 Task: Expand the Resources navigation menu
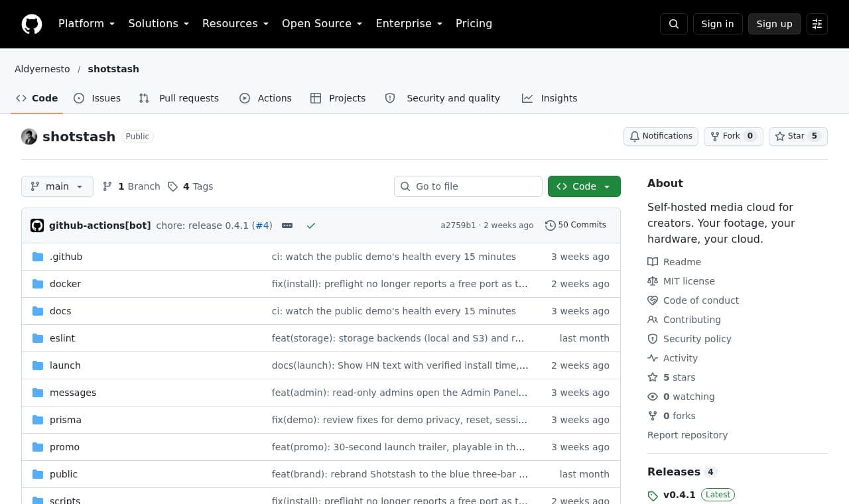tap(235, 24)
